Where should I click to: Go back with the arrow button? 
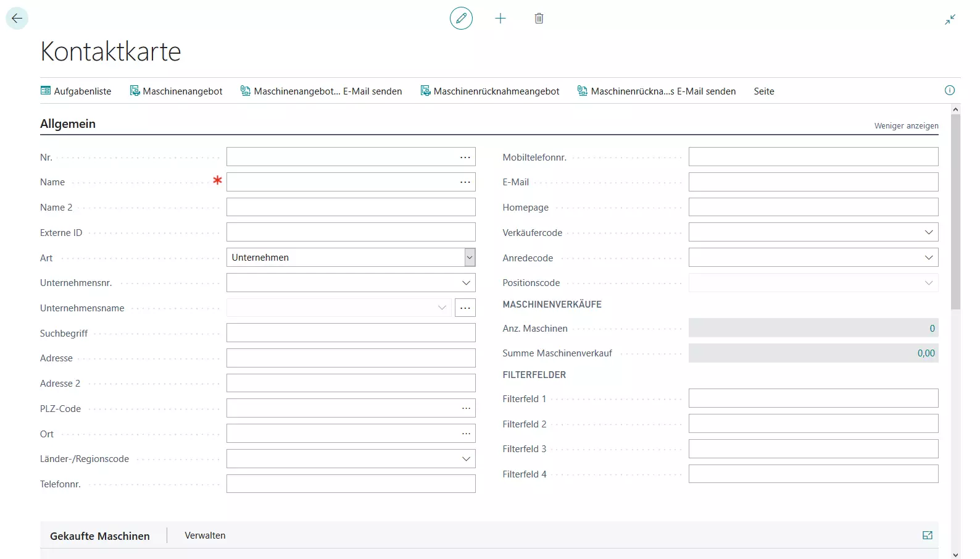17,19
